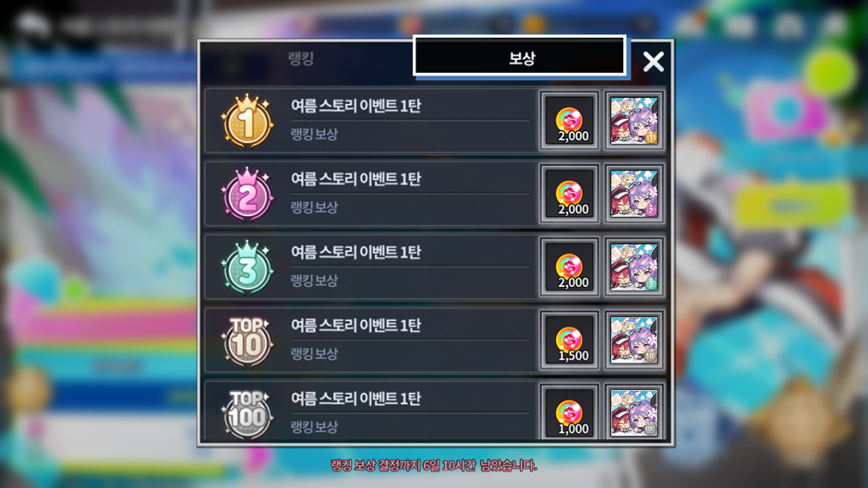868x488 pixels.
Task: Click the green rank 3 crown medal
Action: 247,267
